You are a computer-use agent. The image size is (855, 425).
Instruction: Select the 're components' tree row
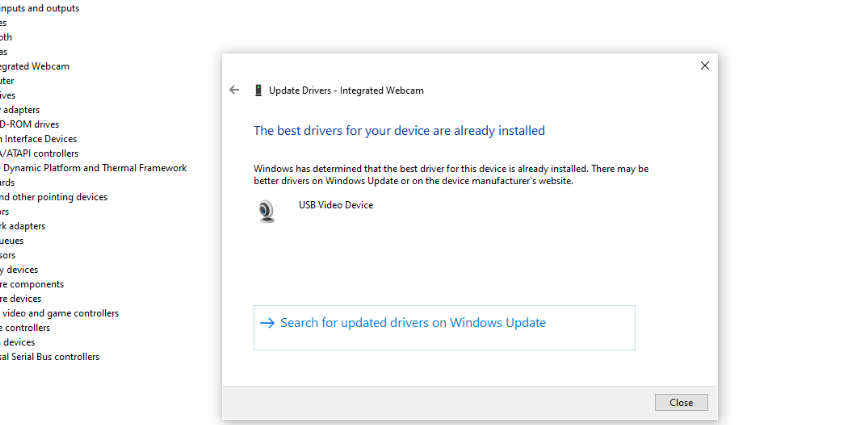click(x=32, y=284)
